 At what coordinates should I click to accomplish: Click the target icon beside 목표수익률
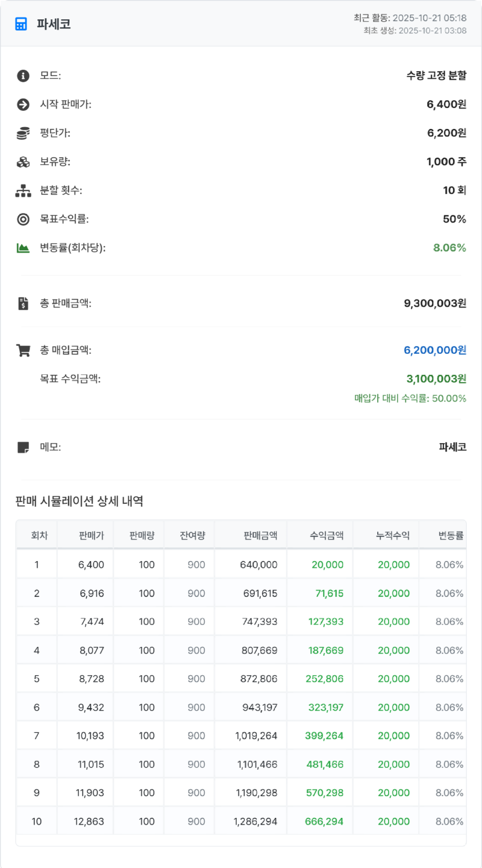tap(23, 219)
